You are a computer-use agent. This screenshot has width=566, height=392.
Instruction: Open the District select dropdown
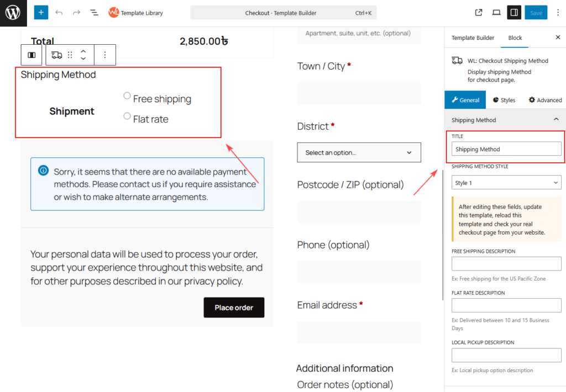click(359, 152)
